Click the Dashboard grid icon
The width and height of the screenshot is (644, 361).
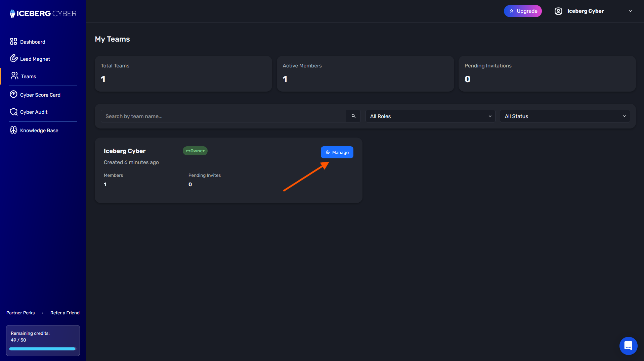[13, 41]
